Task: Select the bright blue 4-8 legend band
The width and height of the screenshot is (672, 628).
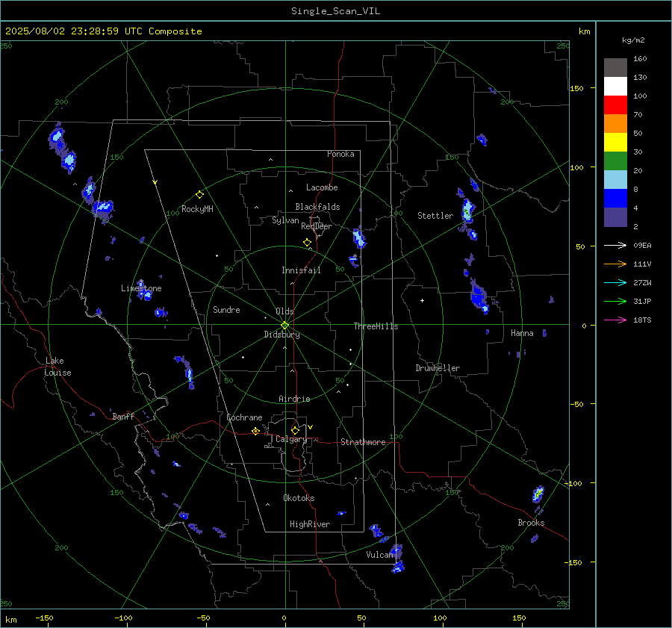Action: pyautogui.click(x=615, y=198)
